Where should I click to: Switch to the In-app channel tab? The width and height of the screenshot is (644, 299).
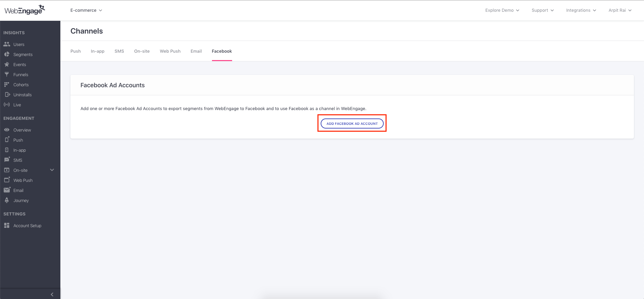[98, 51]
